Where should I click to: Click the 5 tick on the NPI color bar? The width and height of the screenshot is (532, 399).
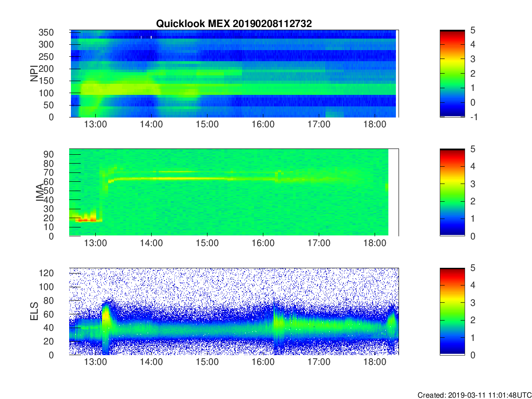(x=473, y=30)
